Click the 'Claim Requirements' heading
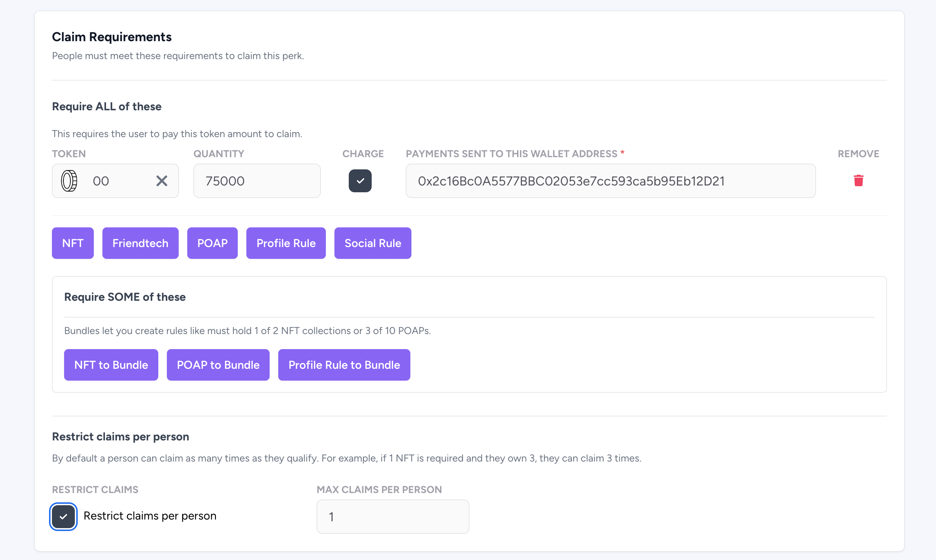 pos(112,37)
